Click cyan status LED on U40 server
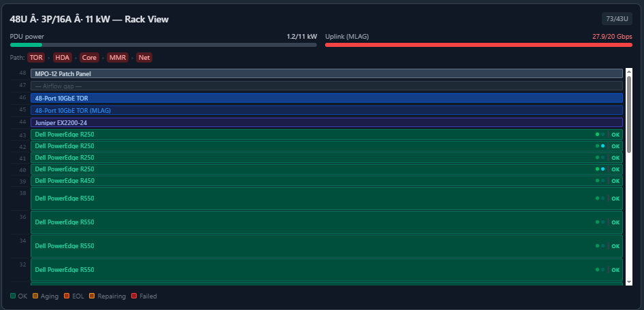 603,169
